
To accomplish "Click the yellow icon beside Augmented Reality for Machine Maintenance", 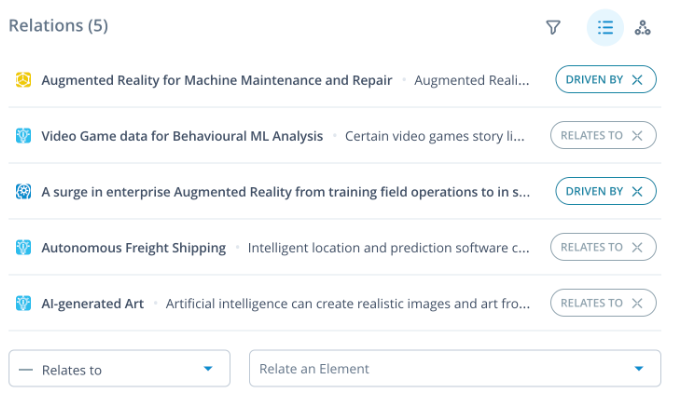I will click(23, 80).
